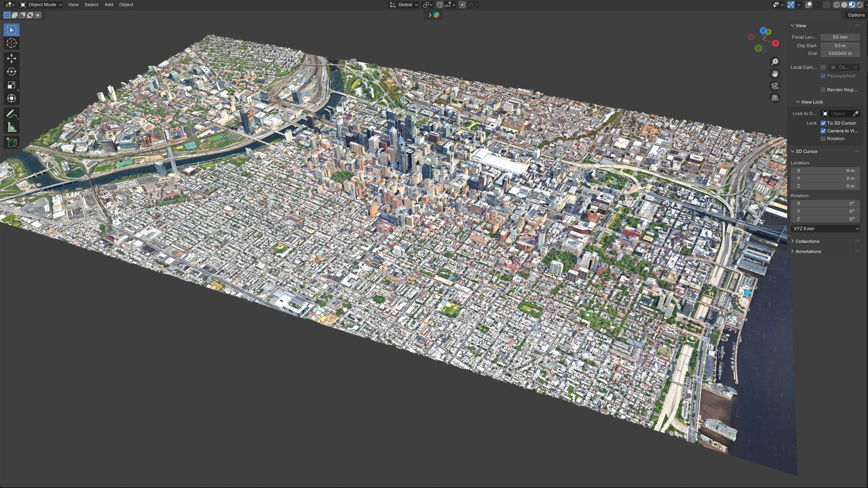Select the Move tool
868x488 pixels.
click(12, 58)
